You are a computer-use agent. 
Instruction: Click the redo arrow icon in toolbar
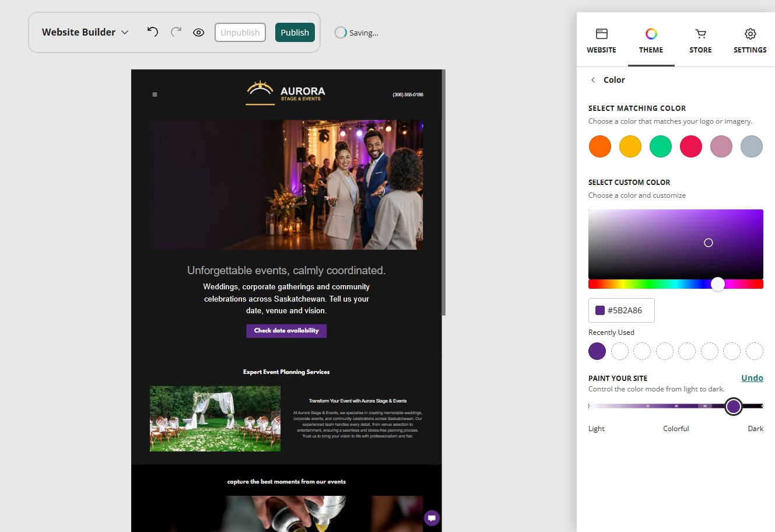176,32
